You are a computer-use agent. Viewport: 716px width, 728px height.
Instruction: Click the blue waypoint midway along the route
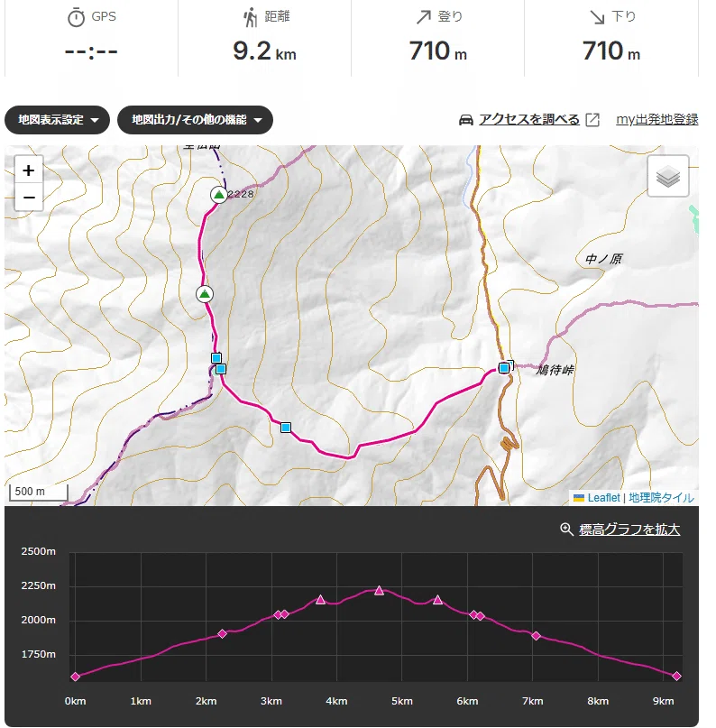tap(286, 427)
